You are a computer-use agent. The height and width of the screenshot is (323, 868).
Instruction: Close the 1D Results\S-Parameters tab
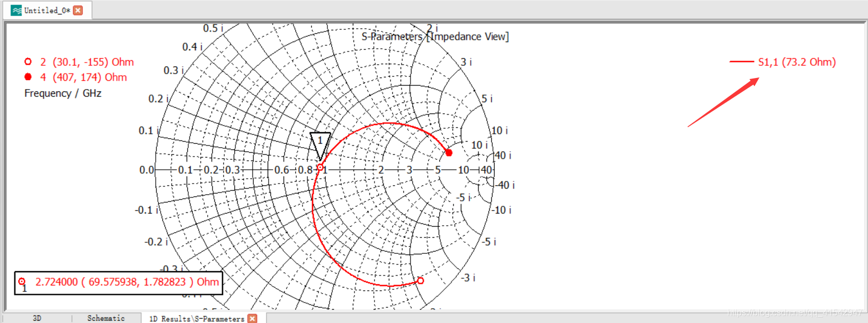[252, 319]
